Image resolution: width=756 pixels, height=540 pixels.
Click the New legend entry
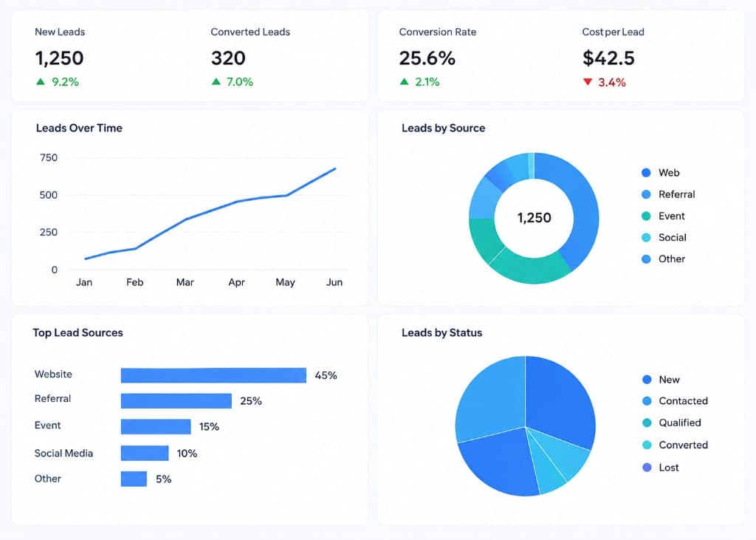(x=661, y=380)
